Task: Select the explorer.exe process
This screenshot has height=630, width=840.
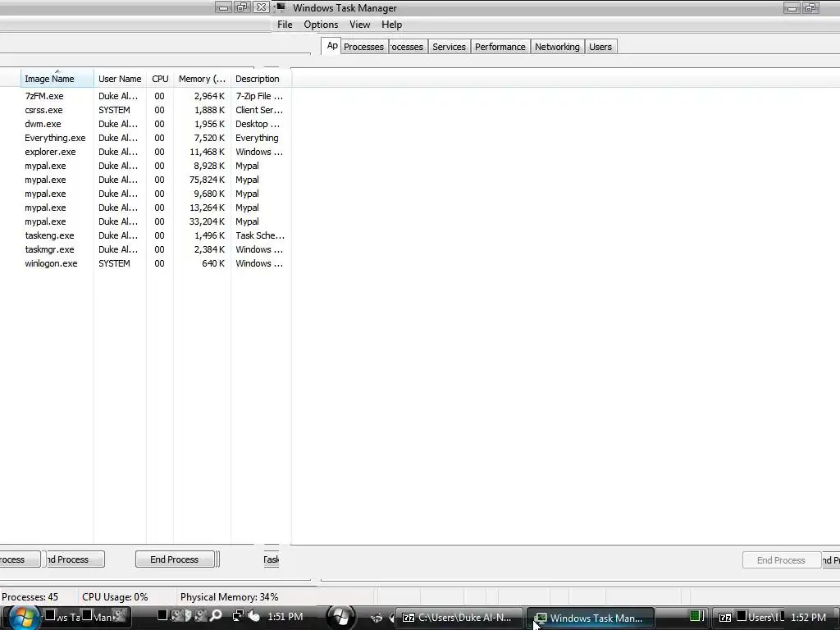Action: (x=155, y=152)
